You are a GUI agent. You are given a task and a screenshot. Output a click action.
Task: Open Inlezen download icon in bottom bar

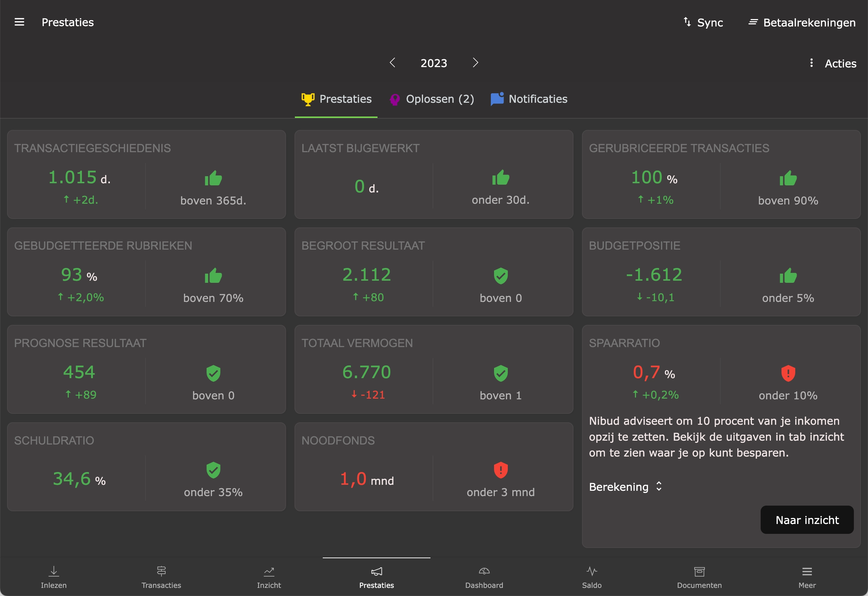(x=54, y=571)
